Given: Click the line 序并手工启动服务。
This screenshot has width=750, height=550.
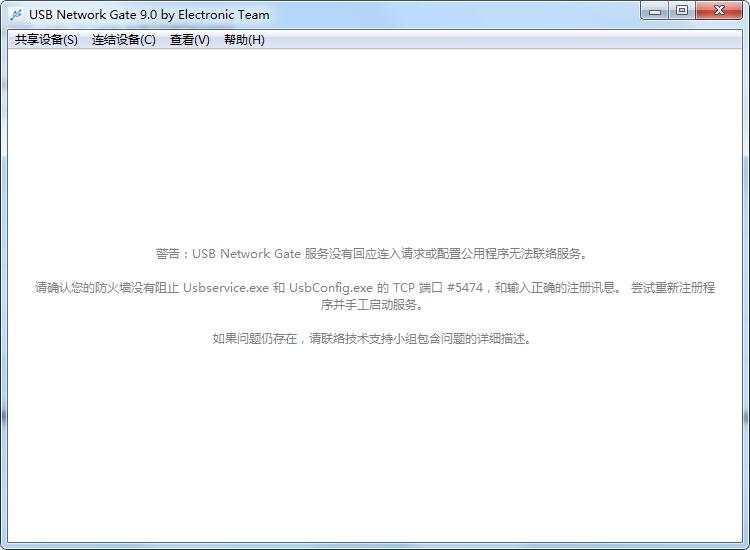Looking at the screenshot, I should coord(372,305).
